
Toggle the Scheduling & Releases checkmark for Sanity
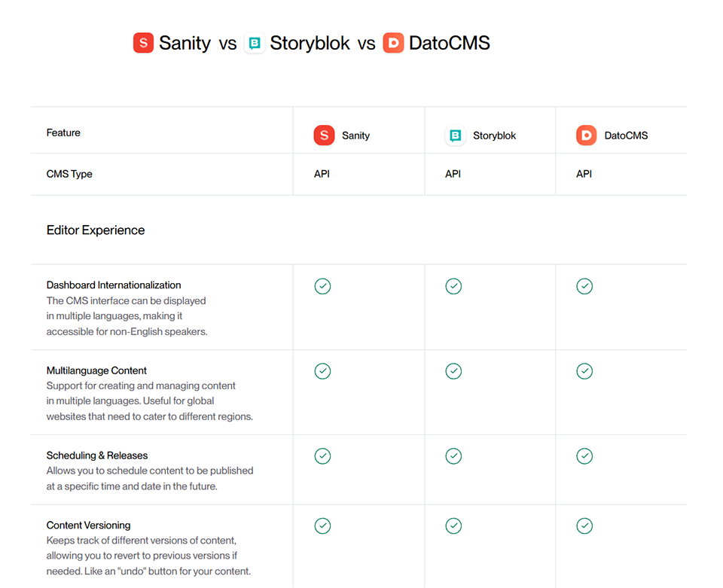point(322,456)
